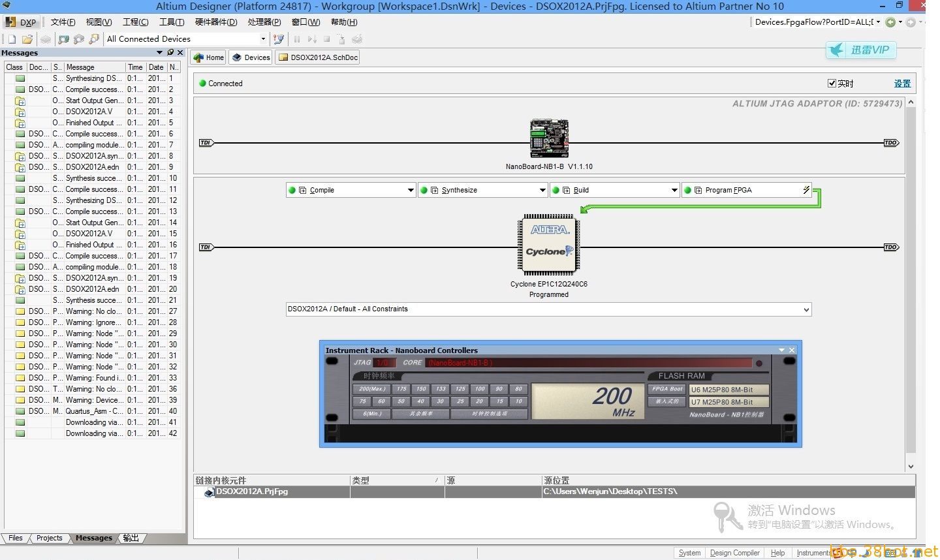This screenshot has width=940, height=560.
Task: Expand the Compile step dropdown arrow
Action: [x=411, y=190]
